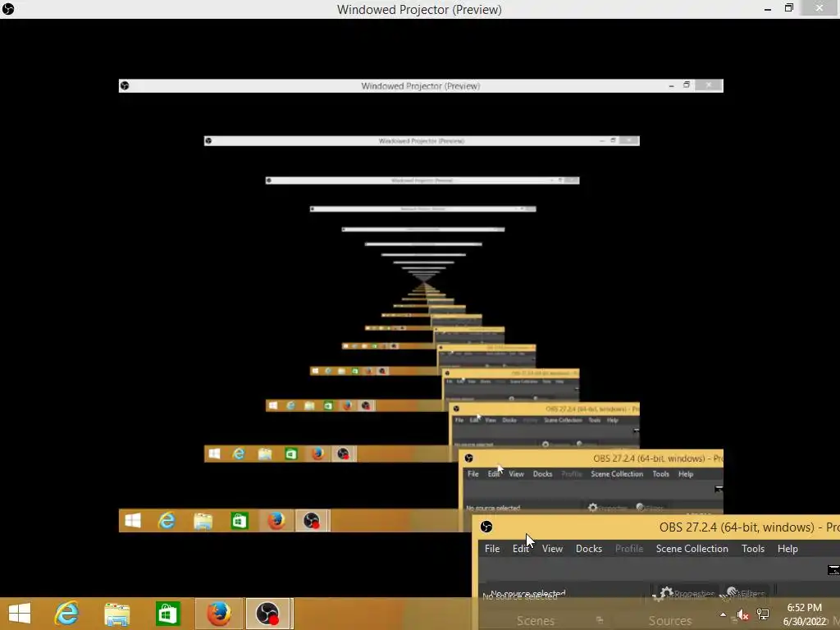The height and width of the screenshot is (630, 840).
Task: Close the outermost Windowed Projector window
Action: (819, 8)
